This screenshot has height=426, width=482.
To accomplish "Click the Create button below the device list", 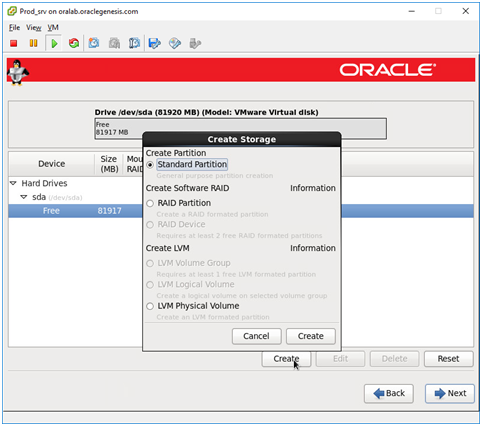I will (x=286, y=359).
